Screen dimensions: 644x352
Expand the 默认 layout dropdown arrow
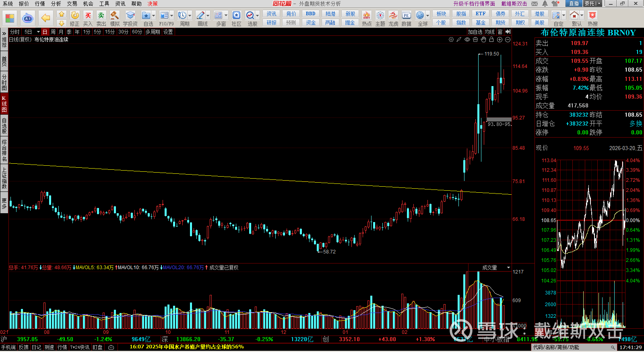point(582,16)
